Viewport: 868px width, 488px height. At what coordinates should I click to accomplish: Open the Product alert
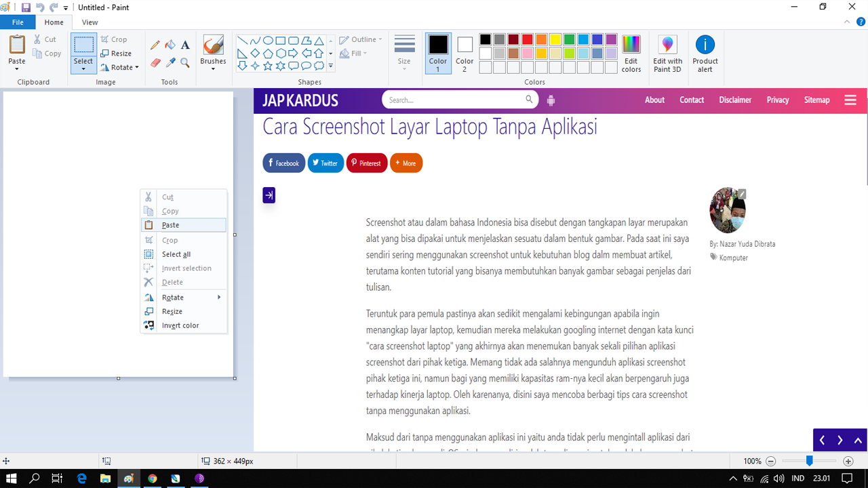(705, 54)
